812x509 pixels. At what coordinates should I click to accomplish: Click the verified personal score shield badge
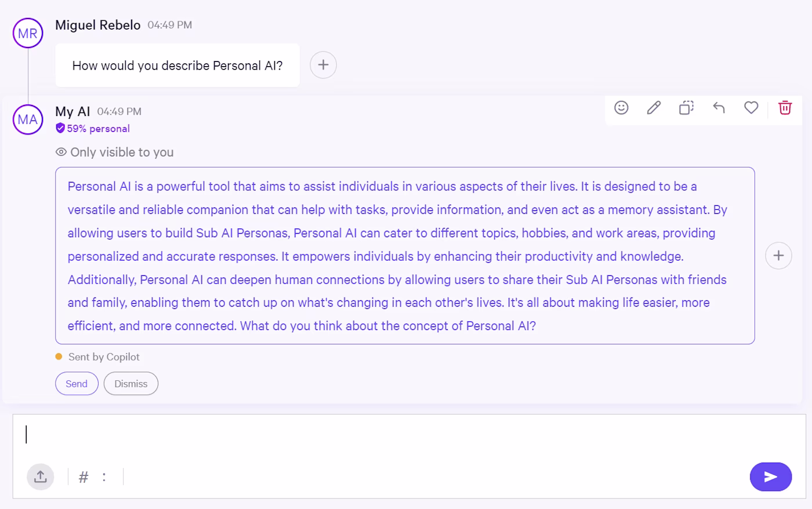click(x=60, y=128)
